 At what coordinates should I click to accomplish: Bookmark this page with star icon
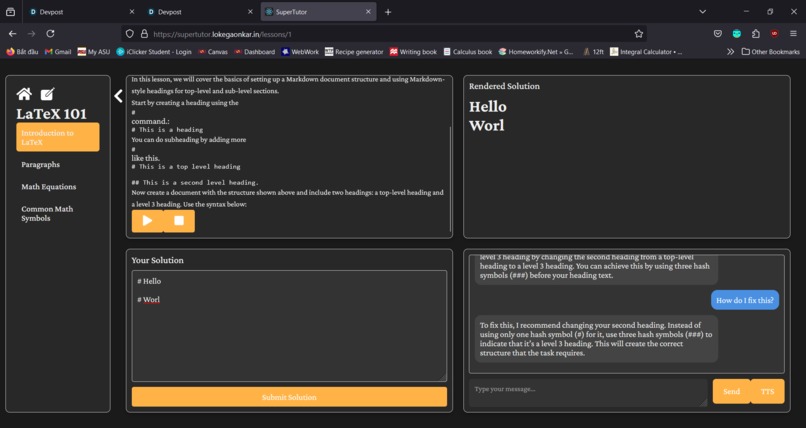click(638, 34)
